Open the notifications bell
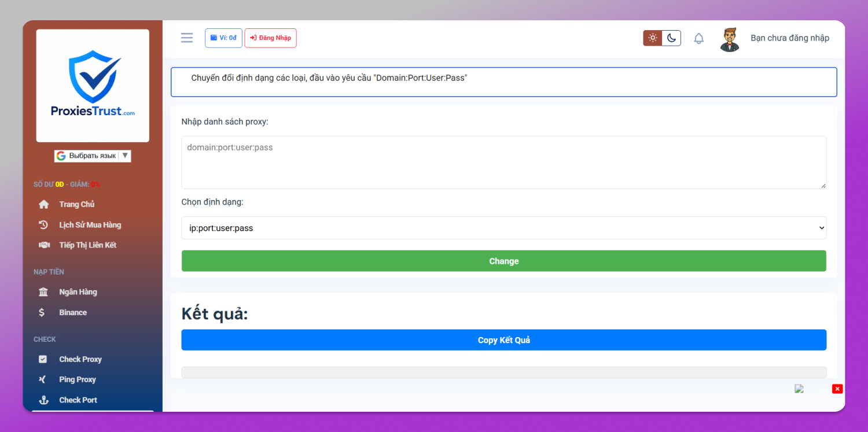The width and height of the screenshot is (868, 432). tap(699, 39)
